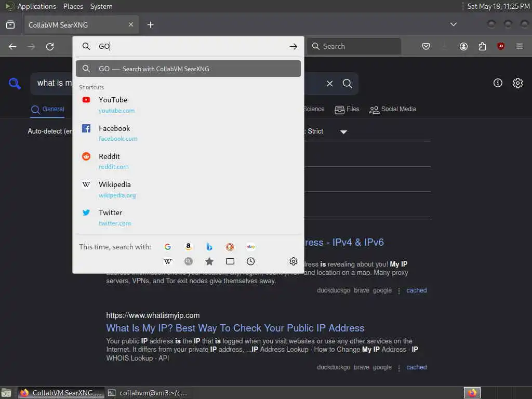Switch to collabvm terminal in taskbar
Viewport: 532px width, 399px height.
point(148,393)
